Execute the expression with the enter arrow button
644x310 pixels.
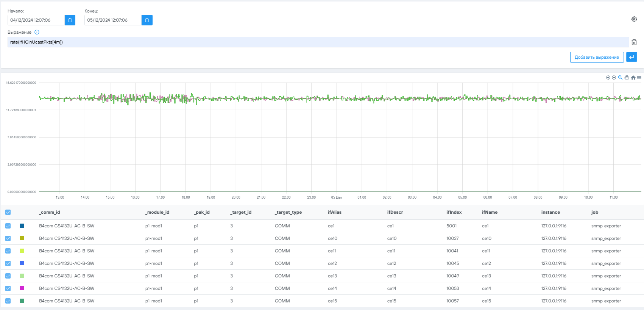[x=631, y=57]
